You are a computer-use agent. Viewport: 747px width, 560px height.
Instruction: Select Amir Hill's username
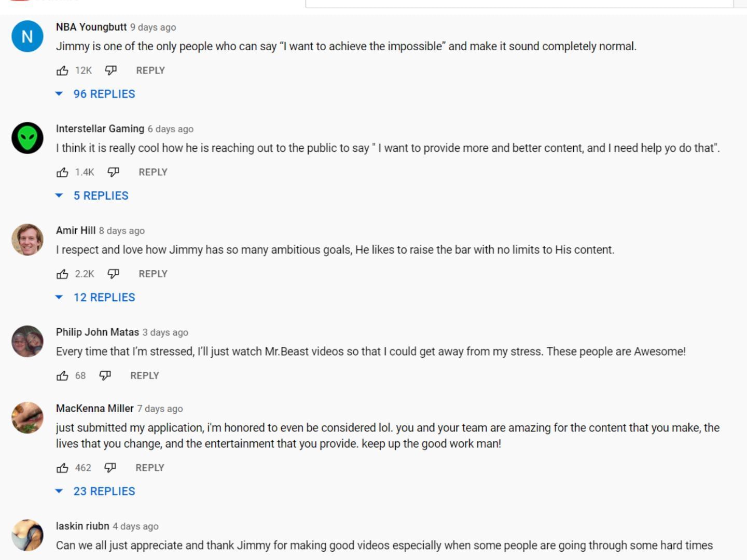tap(75, 230)
